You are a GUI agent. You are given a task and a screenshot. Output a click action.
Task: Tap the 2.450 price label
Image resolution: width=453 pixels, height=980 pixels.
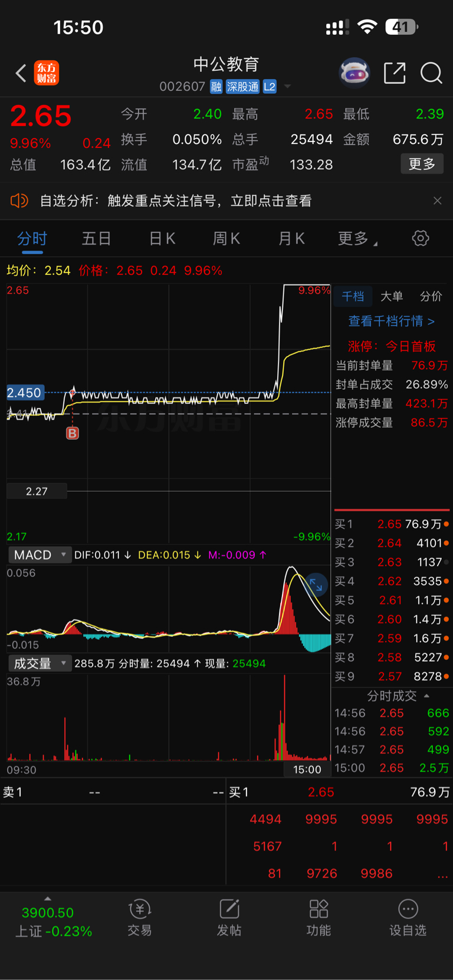(x=25, y=393)
